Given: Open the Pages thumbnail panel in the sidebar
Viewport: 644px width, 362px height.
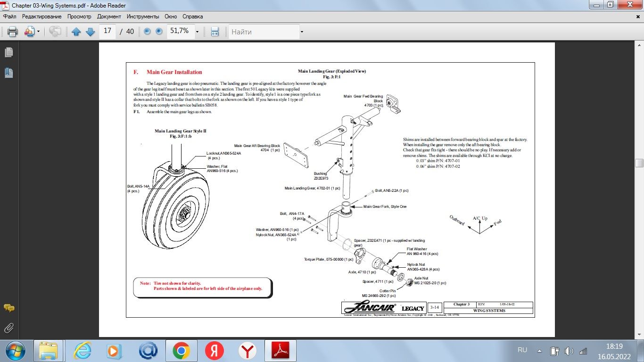Looking at the screenshot, I should [x=8, y=52].
